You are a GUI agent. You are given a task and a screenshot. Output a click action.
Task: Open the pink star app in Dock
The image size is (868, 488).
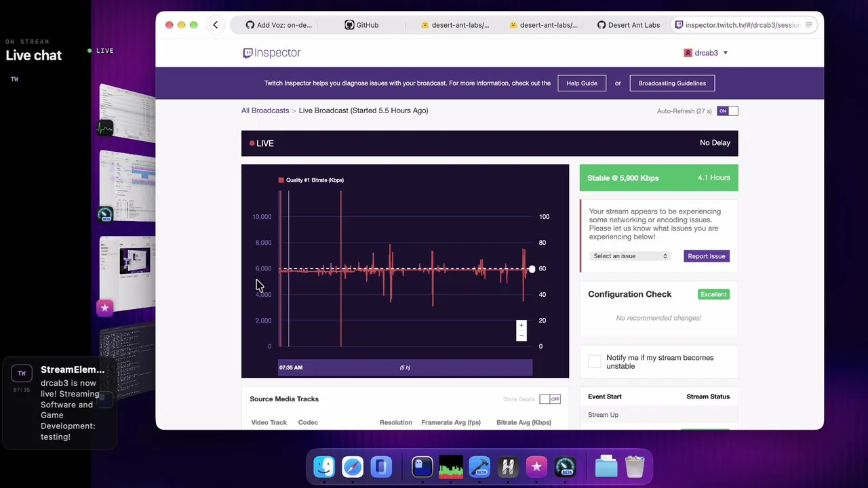tap(536, 467)
